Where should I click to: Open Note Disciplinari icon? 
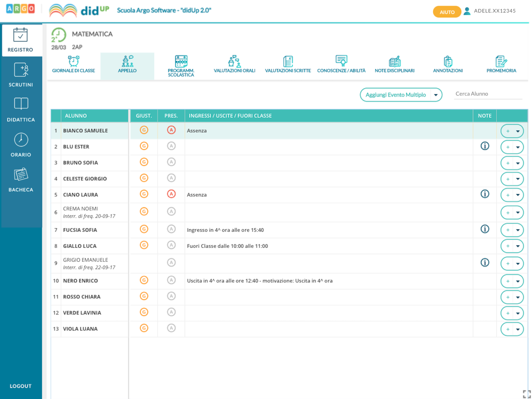coord(395,61)
